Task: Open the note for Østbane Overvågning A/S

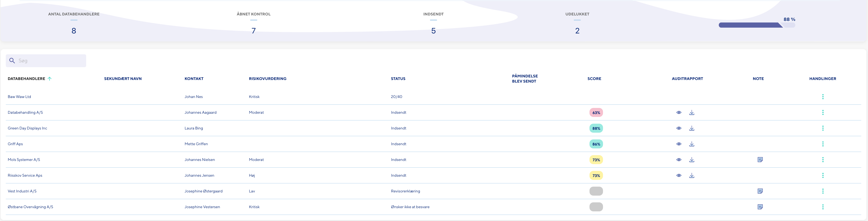Action: 760,207
